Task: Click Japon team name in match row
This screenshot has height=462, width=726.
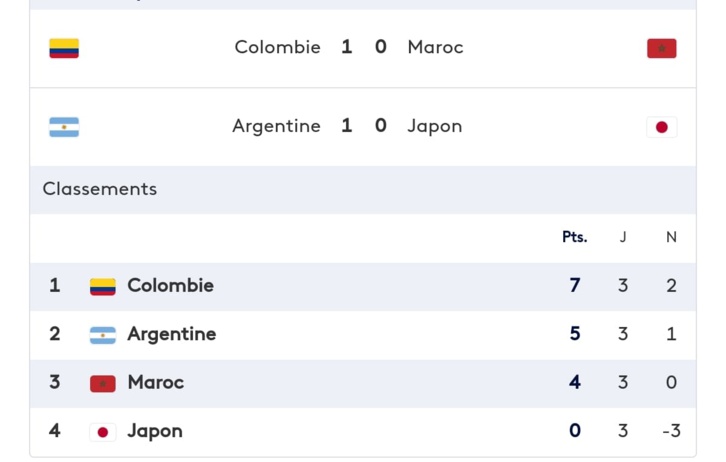Action: (435, 126)
